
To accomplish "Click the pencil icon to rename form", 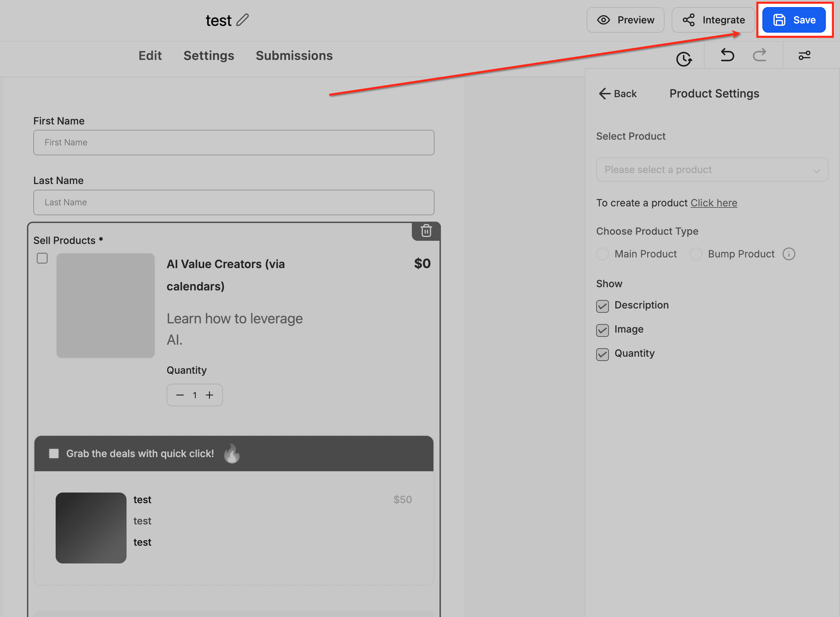I will [x=242, y=20].
